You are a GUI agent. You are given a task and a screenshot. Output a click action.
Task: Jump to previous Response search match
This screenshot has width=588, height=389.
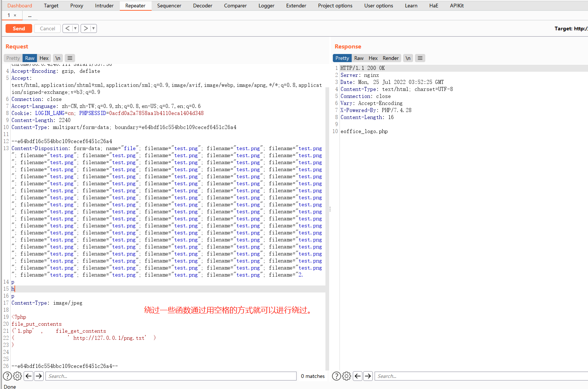[x=358, y=376]
